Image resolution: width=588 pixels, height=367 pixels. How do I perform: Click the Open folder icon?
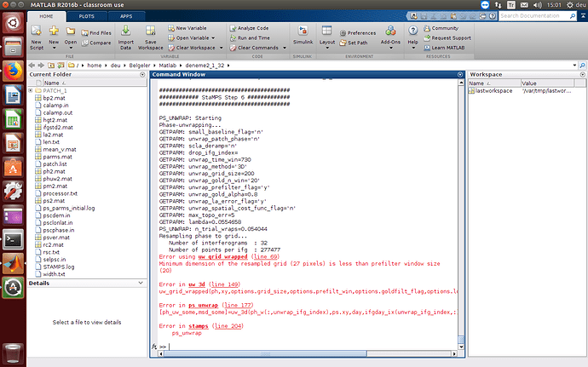(x=70, y=32)
